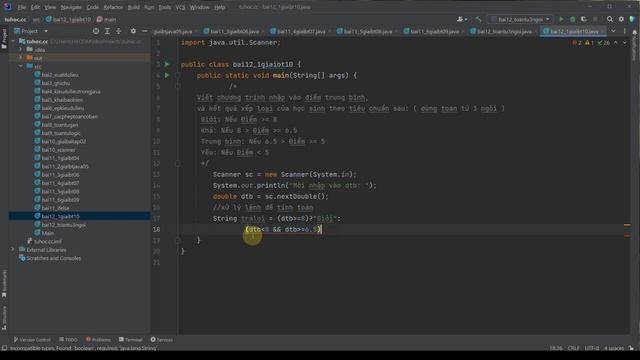Start debugging with the bug icon
The width and height of the screenshot is (640, 360).
coord(572,19)
